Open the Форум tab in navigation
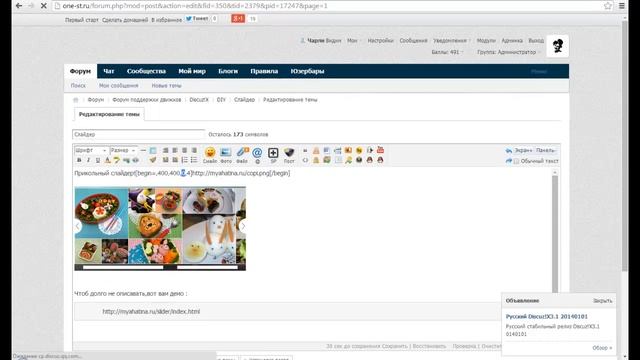Image resolution: width=640 pixels, height=360 pixels. pos(80,71)
